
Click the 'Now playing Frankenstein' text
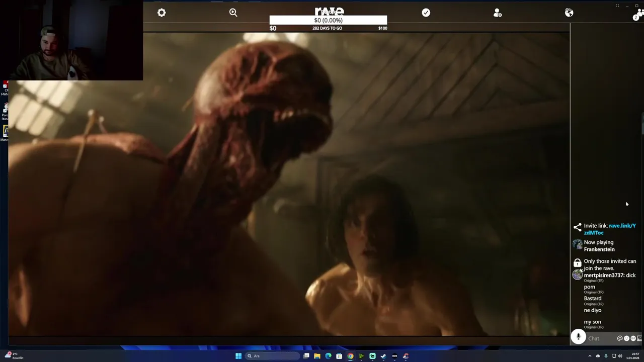pyautogui.click(x=599, y=246)
